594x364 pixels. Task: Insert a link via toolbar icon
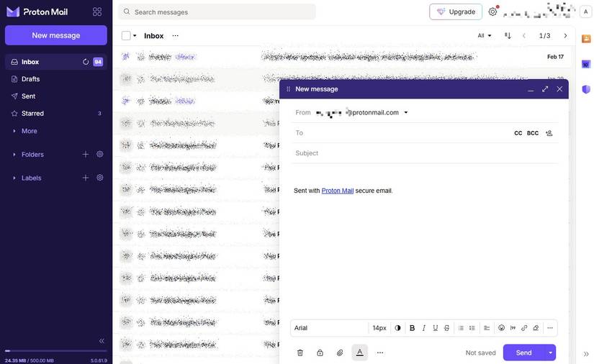pos(524,328)
